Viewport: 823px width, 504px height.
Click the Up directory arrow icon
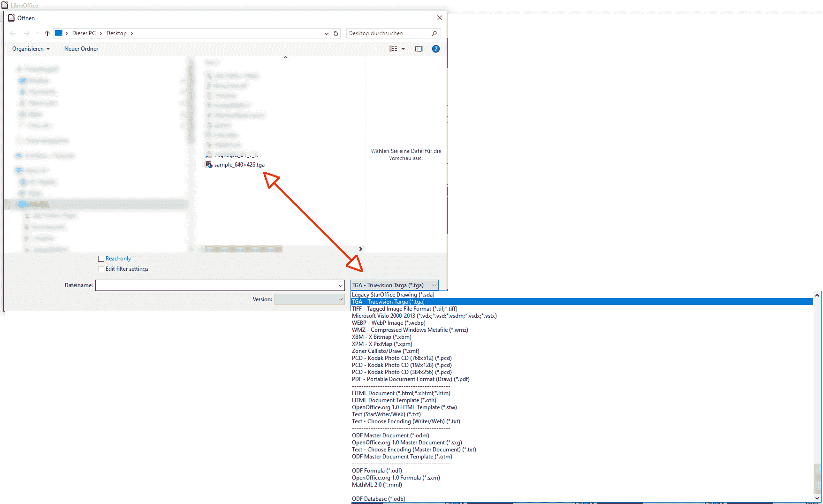(x=47, y=33)
